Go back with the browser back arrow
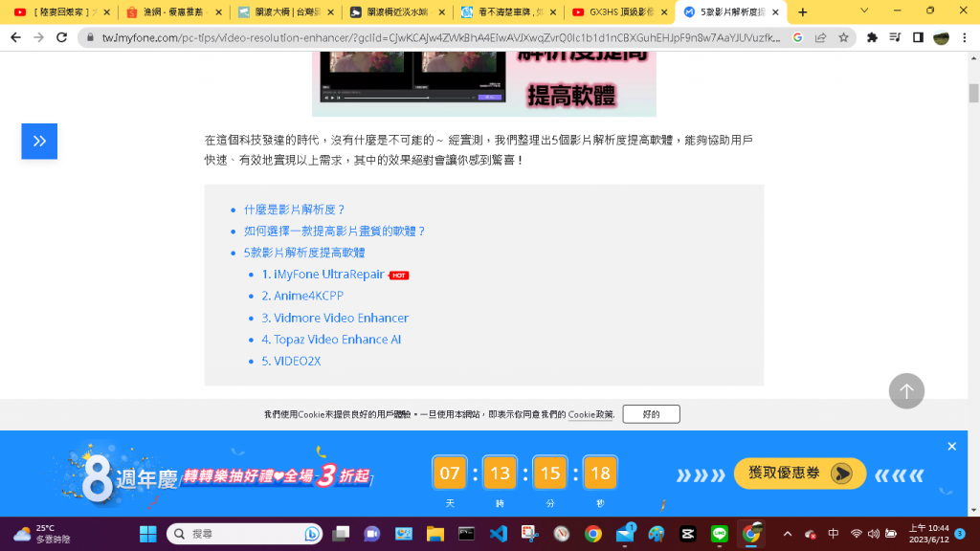The image size is (980, 551). 15,37
